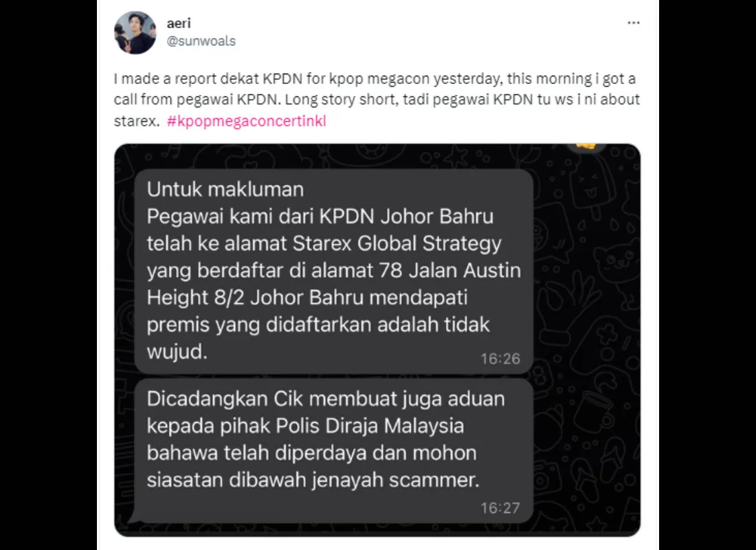The image size is (756, 550).
Task: Open the display name aeri profile link
Action: click(x=179, y=23)
